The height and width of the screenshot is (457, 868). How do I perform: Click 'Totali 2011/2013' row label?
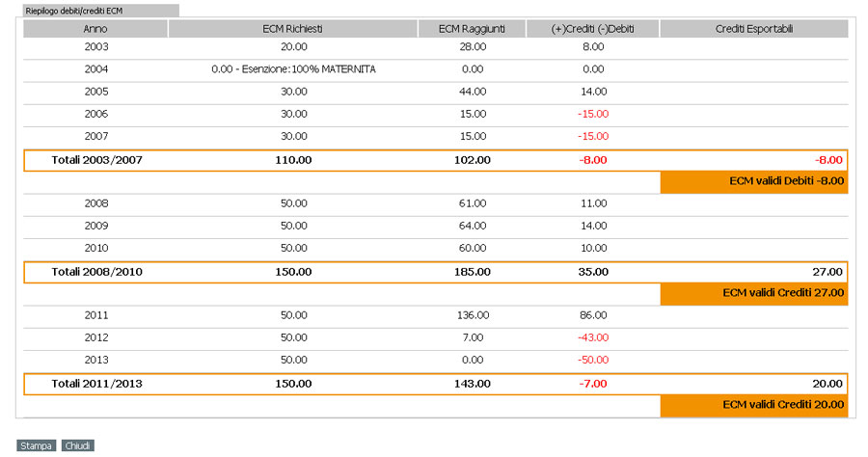[96, 384]
